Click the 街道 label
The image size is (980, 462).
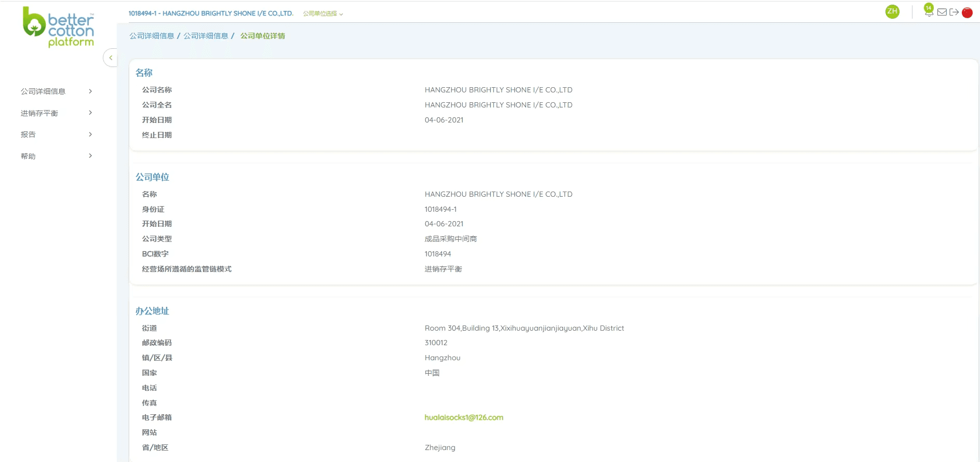click(x=150, y=328)
